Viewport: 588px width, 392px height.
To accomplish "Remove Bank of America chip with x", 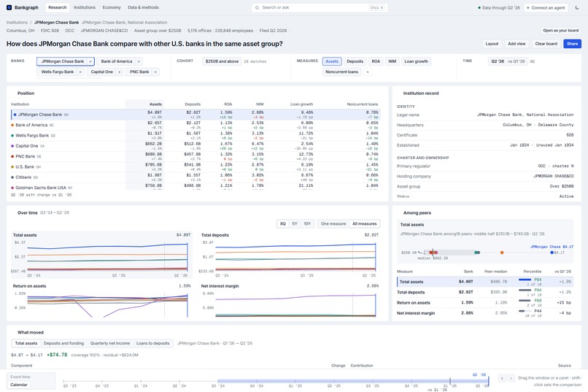I will point(139,61).
